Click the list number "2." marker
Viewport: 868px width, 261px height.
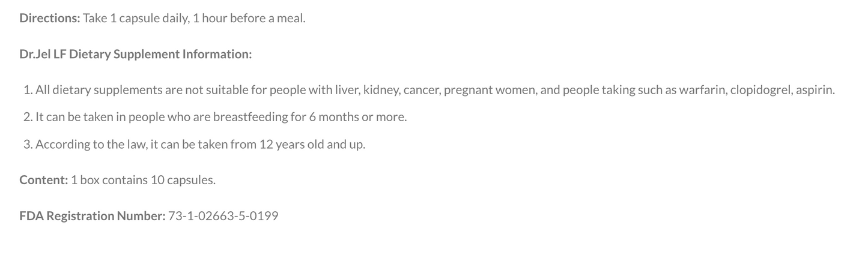click(28, 116)
